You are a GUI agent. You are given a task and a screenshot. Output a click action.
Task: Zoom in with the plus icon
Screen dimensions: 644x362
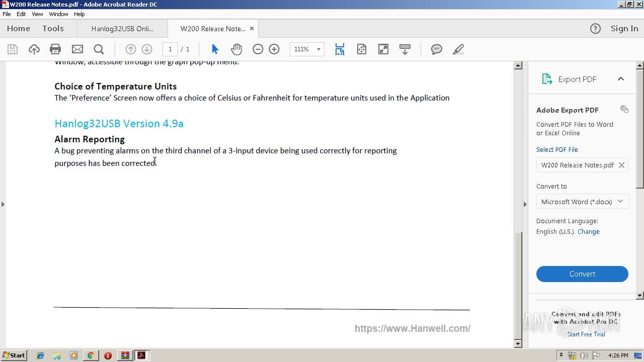[x=274, y=49]
